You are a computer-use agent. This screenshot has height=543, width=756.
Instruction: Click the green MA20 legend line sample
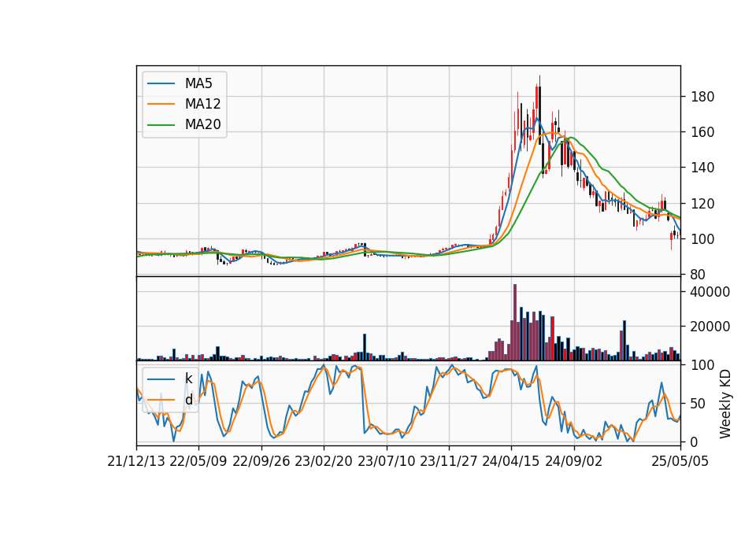click(161, 125)
